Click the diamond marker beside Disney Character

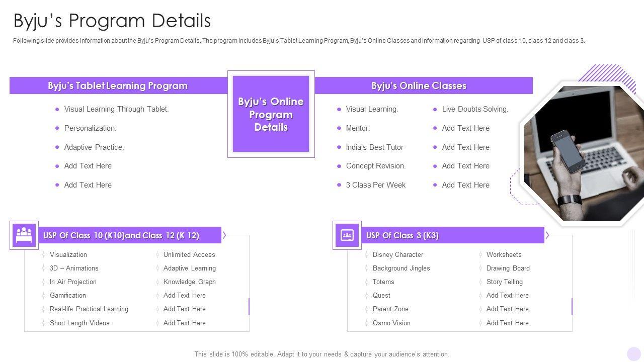367,255
